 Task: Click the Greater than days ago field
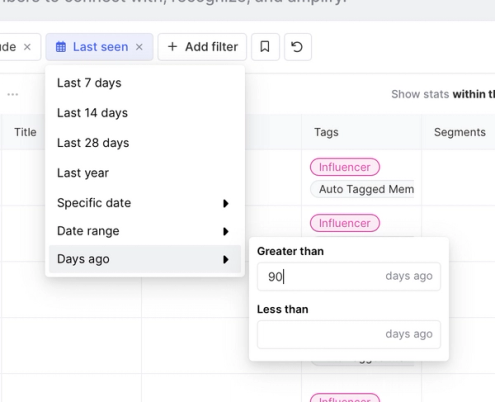[349, 276]
